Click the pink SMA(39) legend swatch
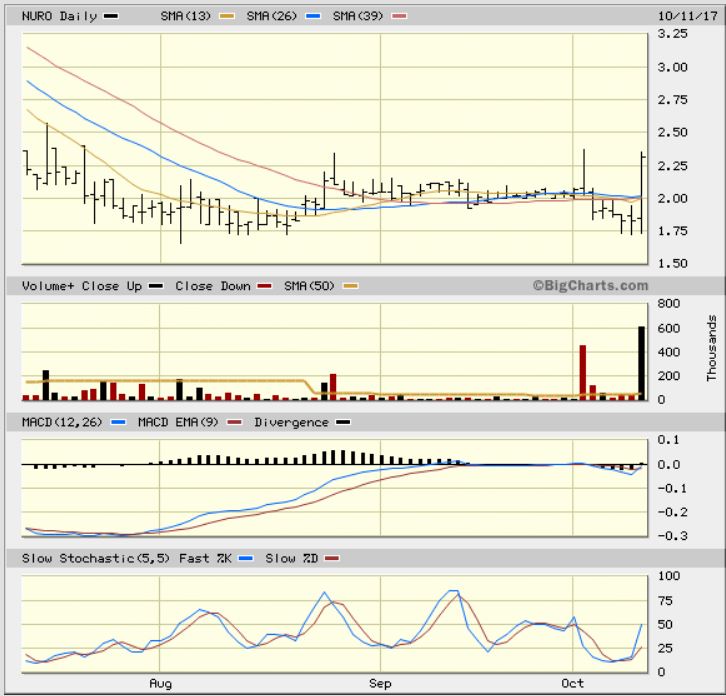The height and width of the screenshot is (696, 726). coord(400,16)
